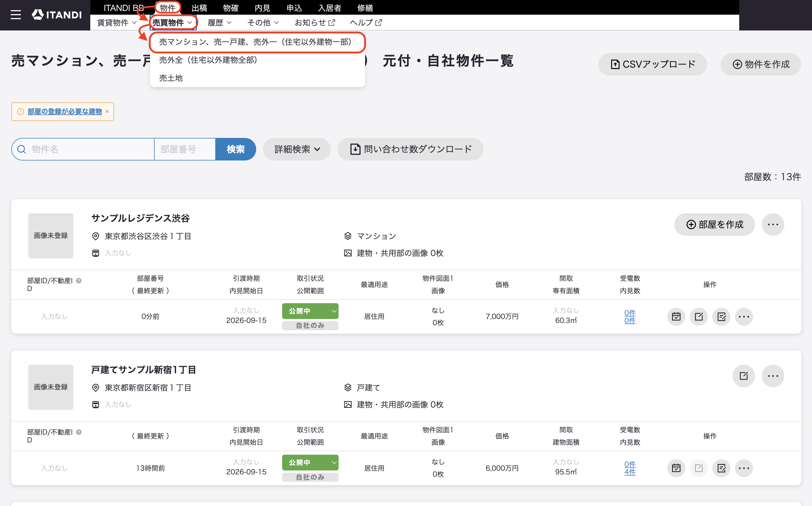Switch to the 出稿 tab

[199, 7]
